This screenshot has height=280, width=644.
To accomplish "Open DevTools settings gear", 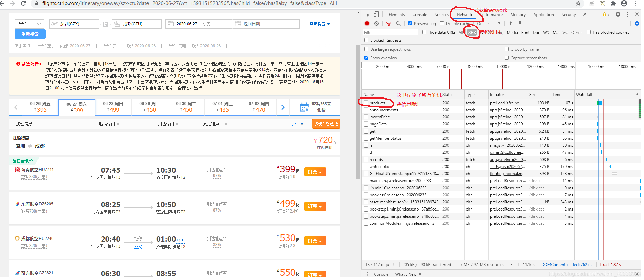I will [x=618, y=14].
